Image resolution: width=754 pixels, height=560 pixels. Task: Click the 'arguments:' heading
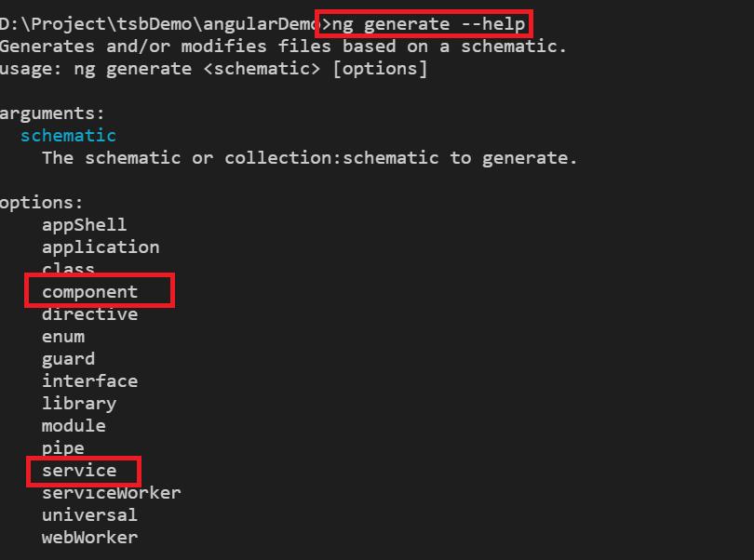pyautogui.click(x=52, y=113)
